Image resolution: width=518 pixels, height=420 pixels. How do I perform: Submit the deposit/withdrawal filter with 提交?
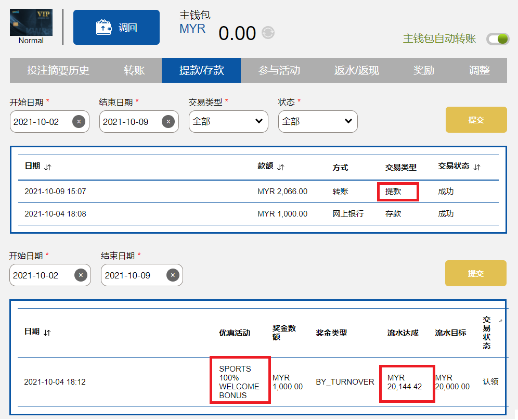476,120
